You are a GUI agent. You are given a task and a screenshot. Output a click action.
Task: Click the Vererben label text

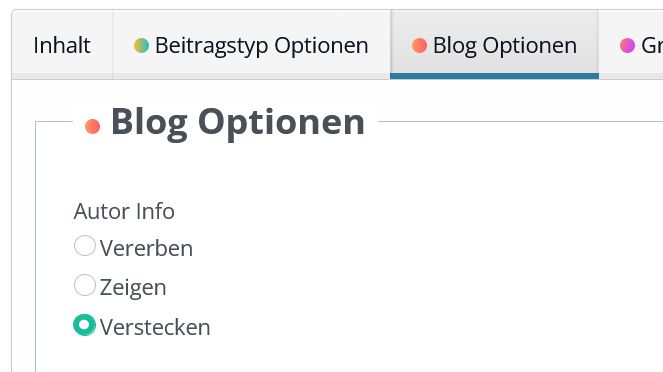pos(146,248)
